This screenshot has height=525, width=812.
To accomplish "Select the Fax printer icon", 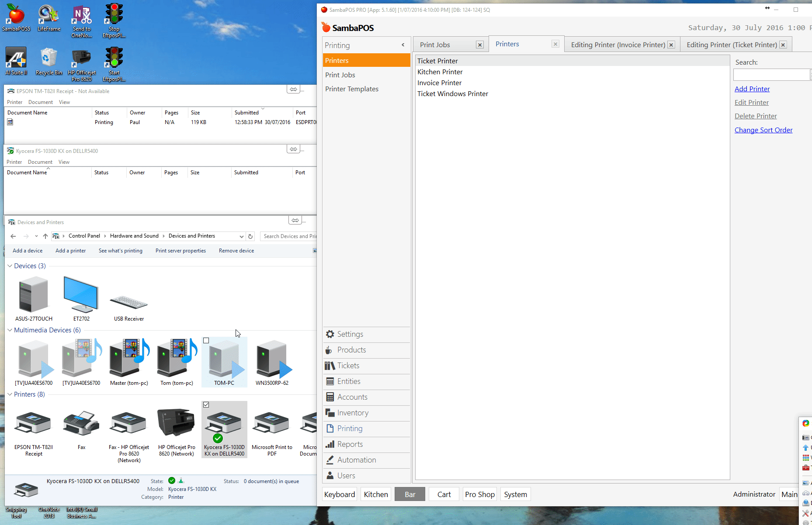I will 81,429.
